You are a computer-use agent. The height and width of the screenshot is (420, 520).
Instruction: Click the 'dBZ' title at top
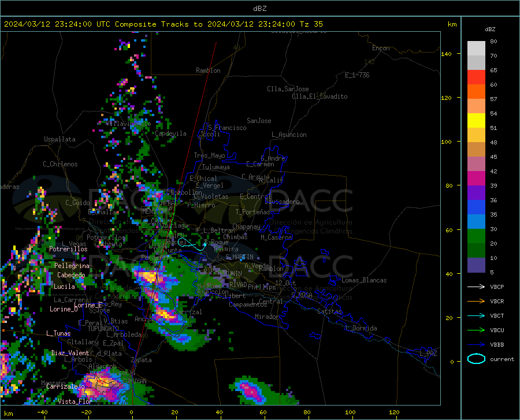coord(259,9)
